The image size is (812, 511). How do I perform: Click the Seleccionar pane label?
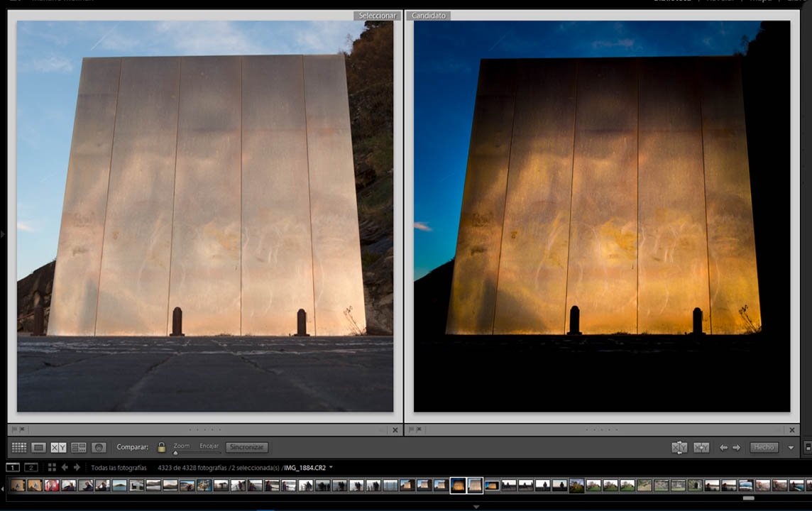[377, 16]
